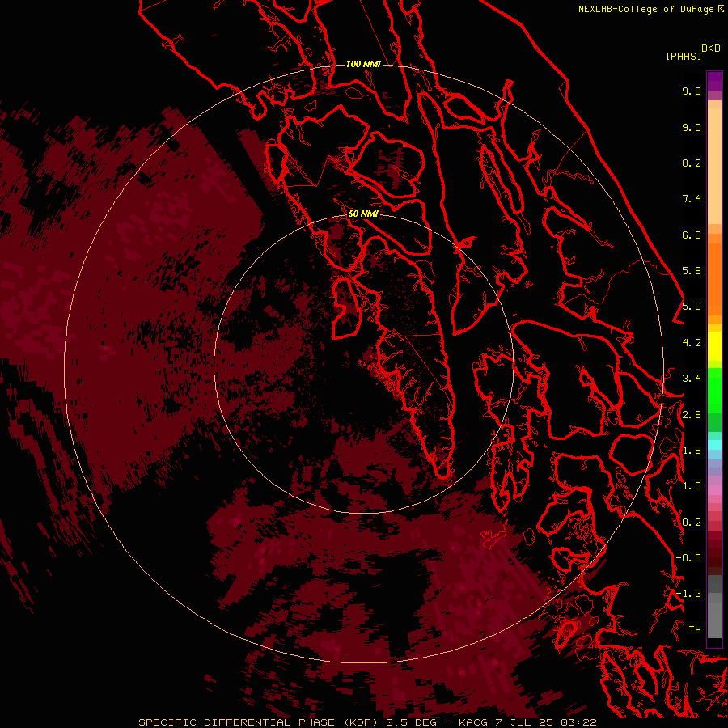Image resolution: width=728 pixels, height=728 pixels.
Task: Pick the cyan segment of the color bar
Action: 714,444
